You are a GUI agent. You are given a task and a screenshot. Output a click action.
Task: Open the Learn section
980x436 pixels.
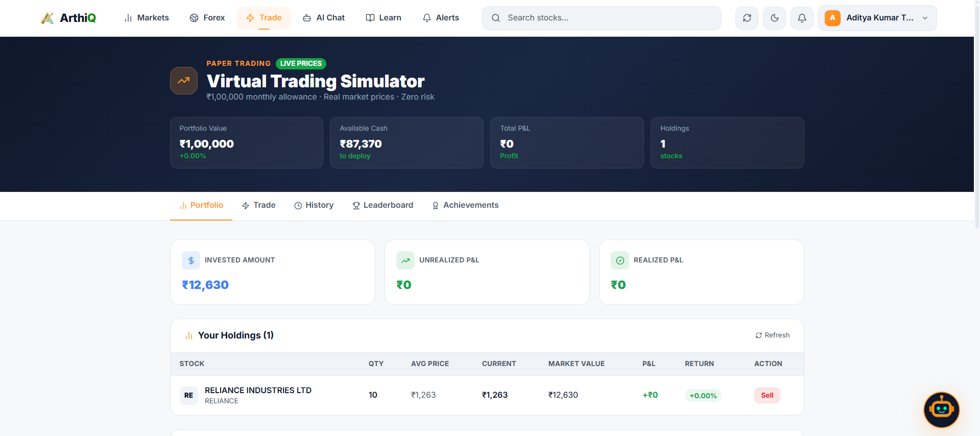point(384,18)
